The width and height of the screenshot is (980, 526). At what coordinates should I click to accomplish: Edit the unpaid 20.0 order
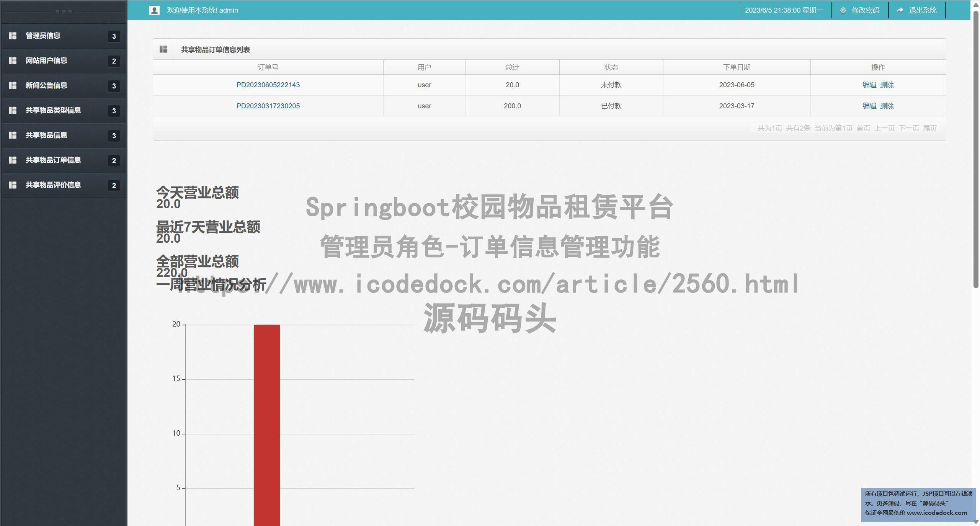point(869,85)
